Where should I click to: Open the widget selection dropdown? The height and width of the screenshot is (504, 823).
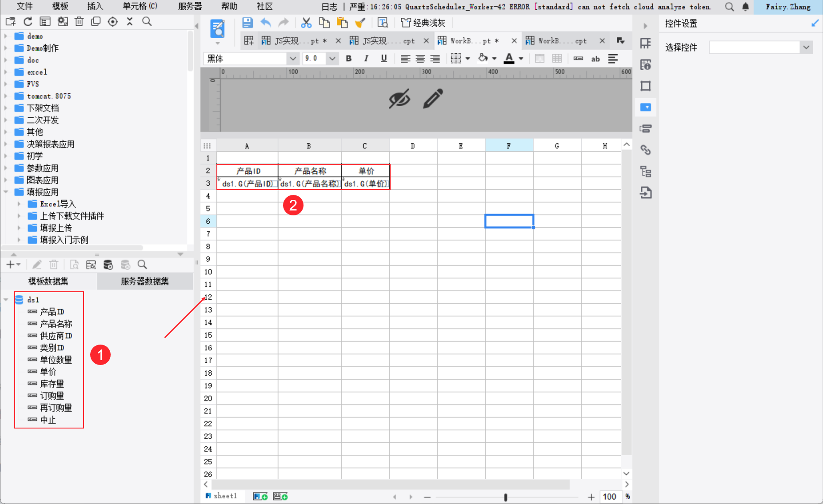pos(806,47)
